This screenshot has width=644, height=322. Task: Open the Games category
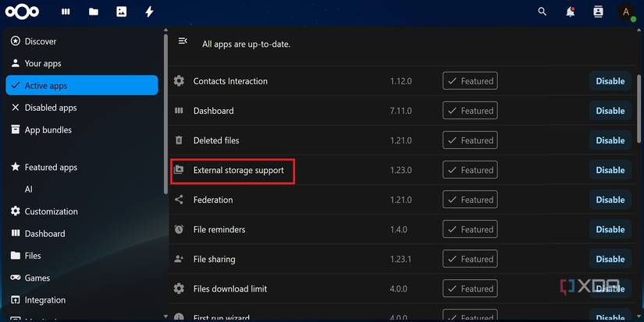[x=82, y=278]
